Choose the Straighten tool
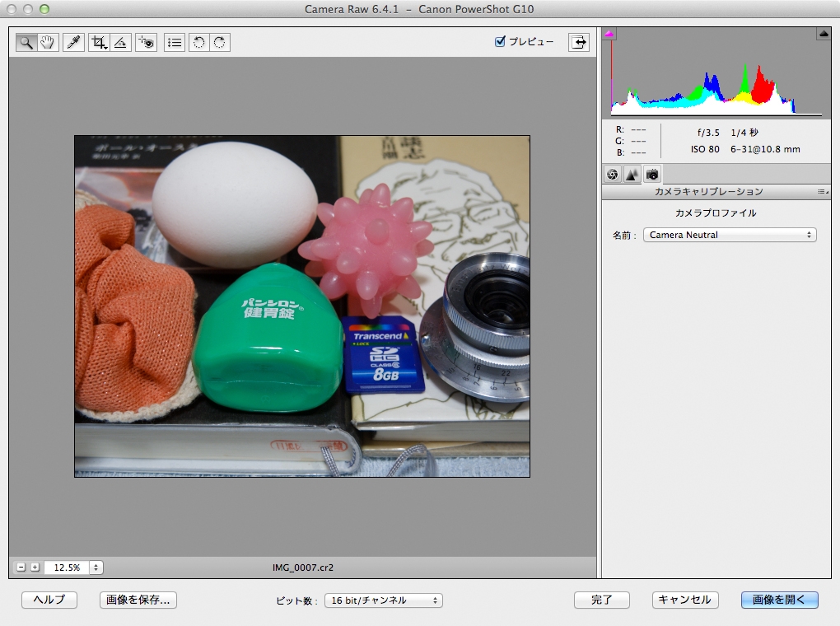Viewport: 840px width, 626px height. [120, 43]
